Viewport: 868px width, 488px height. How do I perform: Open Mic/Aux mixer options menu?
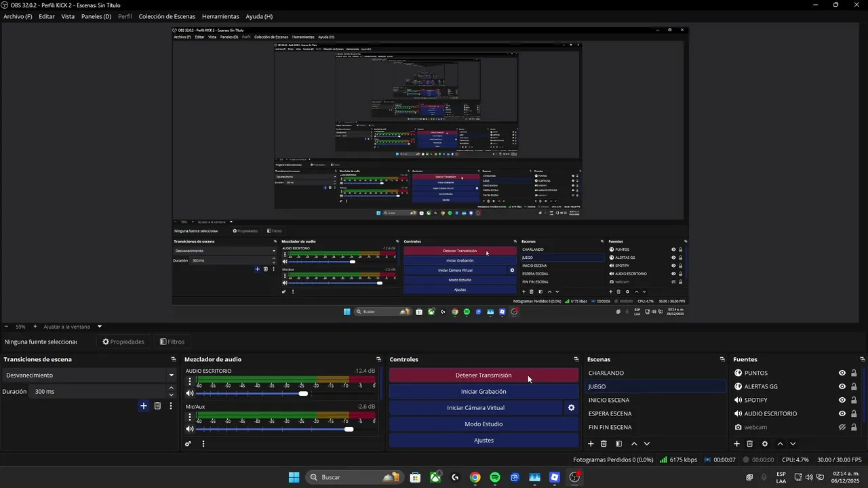(x=190, y=418)
